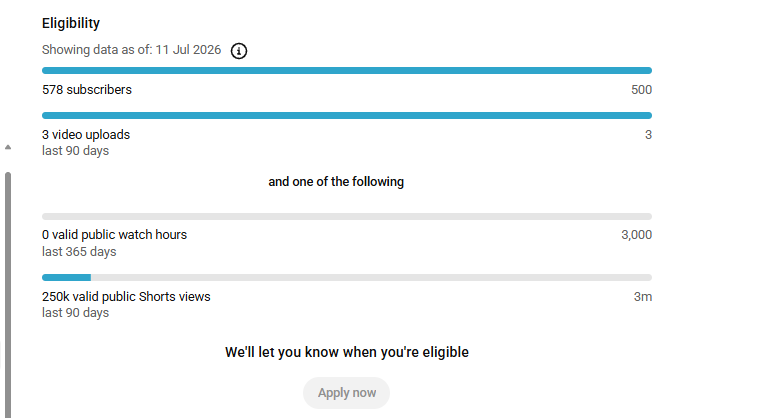Click 'and one of the following' text

pyautogui.click(x=336, y=182)
